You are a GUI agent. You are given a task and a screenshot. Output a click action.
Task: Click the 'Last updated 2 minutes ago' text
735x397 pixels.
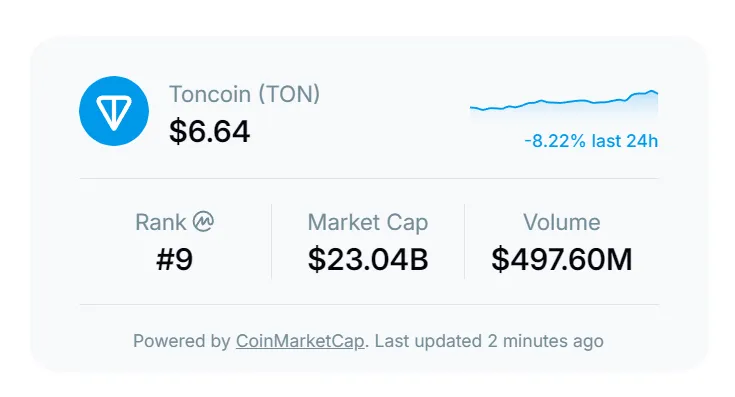[x=489, y=341]
